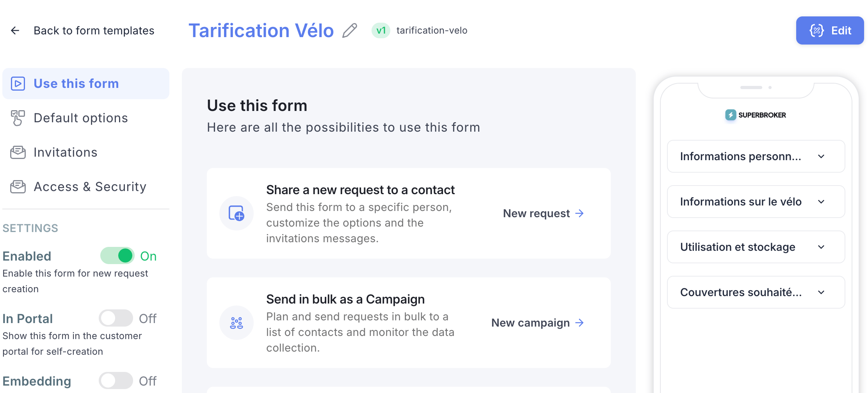Click the Invitations envelope icon

tap(18, 152)
